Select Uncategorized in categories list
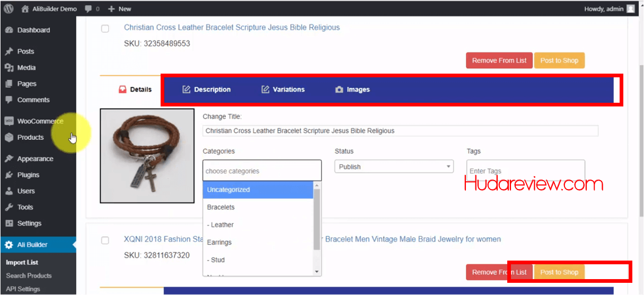644x295 pixels. [x=258, y=190]
